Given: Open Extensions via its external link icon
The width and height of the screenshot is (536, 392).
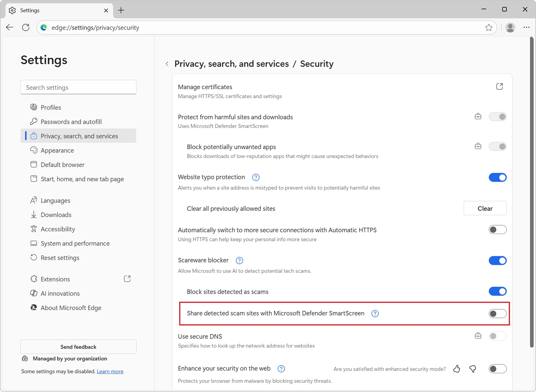Looking at the screenshot, I should click(127, 278).
